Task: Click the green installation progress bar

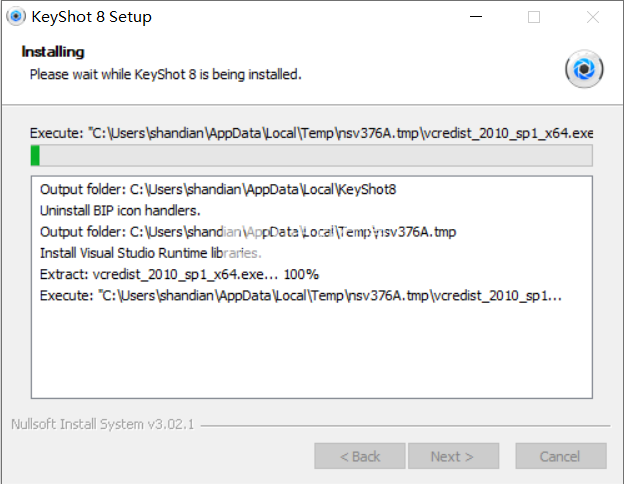Action: (x=312, y=156)
